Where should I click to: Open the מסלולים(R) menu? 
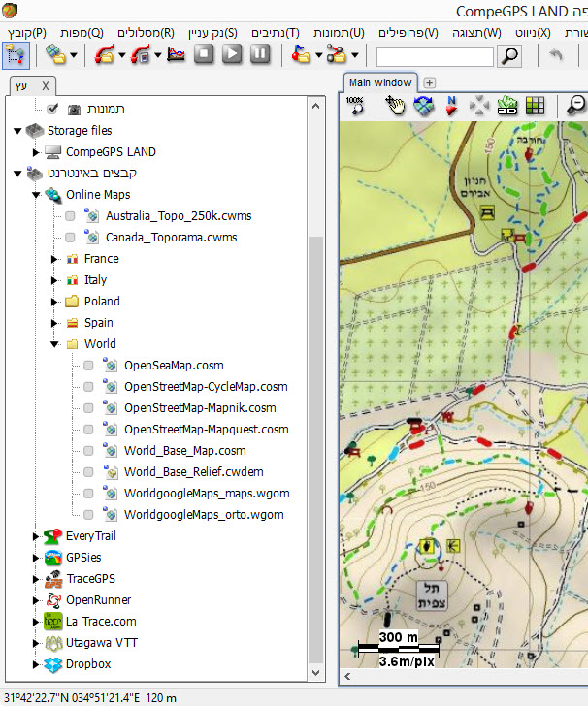click(146, 33)
